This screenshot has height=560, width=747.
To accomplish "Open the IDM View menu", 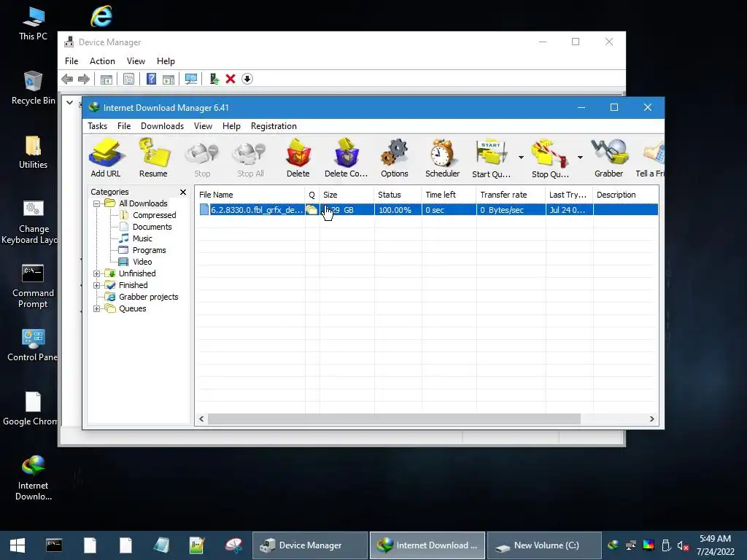I will click(x=203, y=126).
